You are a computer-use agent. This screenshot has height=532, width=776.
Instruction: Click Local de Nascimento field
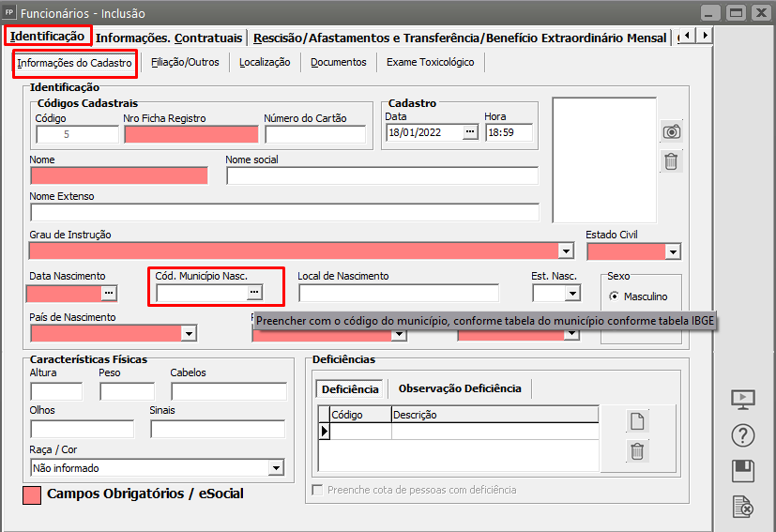[x=399, y=293]
